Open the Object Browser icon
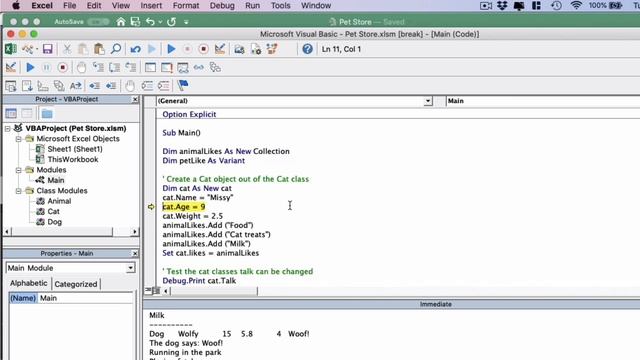 tap(272, 49)
